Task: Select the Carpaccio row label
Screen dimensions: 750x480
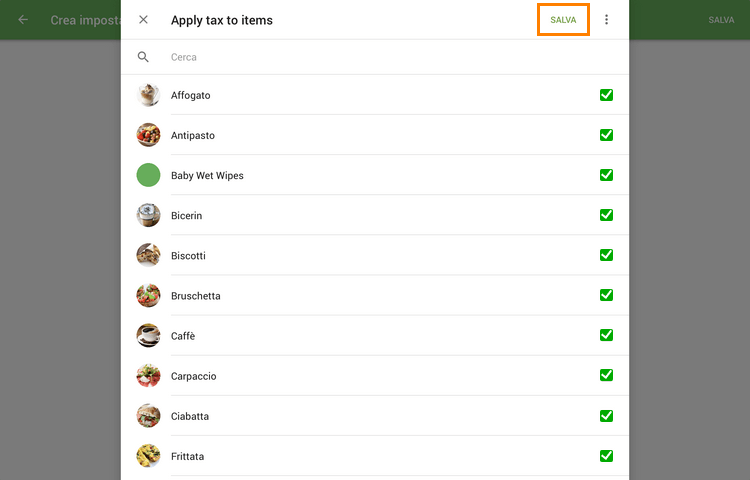Action: click(x=194, y=376)
